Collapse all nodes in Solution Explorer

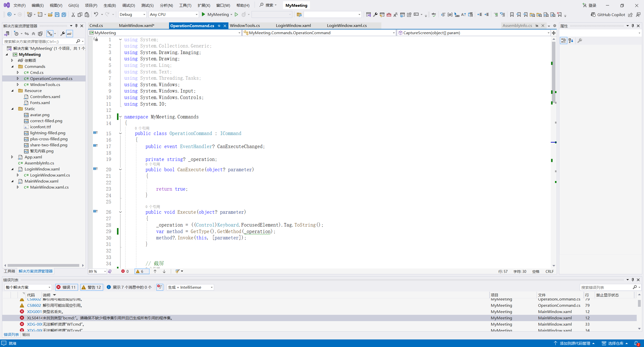click(x=33, y=33)
